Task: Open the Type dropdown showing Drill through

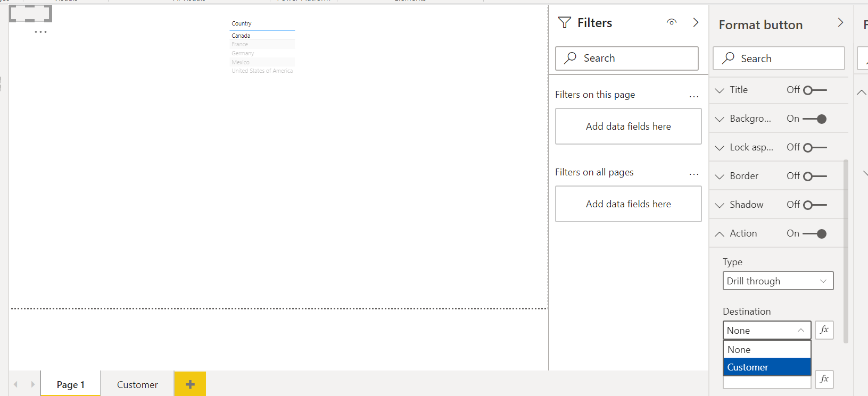Action: [x=778, y=281]
